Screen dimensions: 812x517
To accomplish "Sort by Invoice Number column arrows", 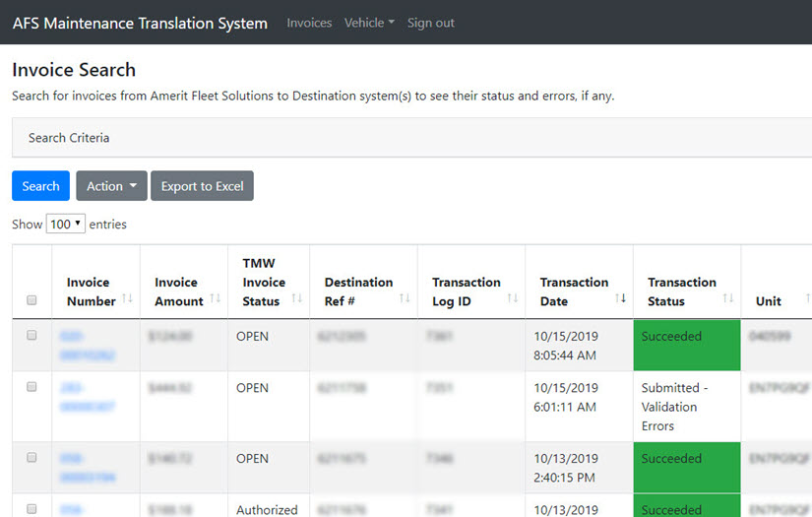I will tap(127, 299).
